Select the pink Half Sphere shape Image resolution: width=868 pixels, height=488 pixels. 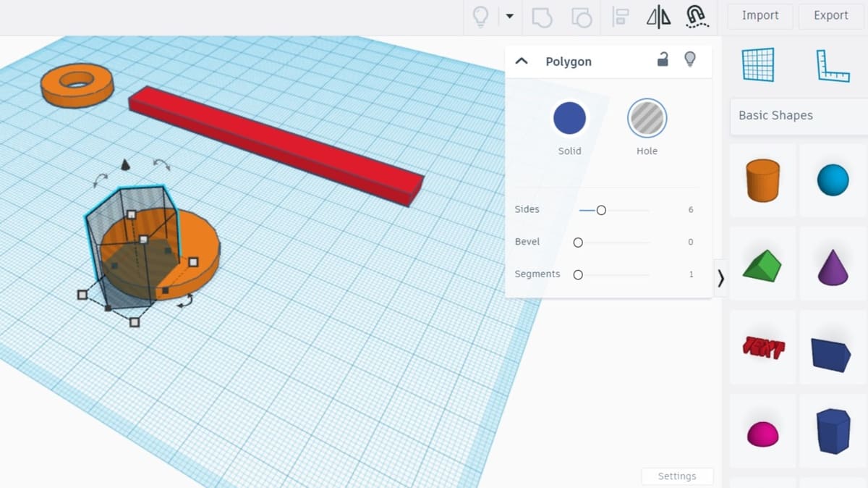point(762,434)
